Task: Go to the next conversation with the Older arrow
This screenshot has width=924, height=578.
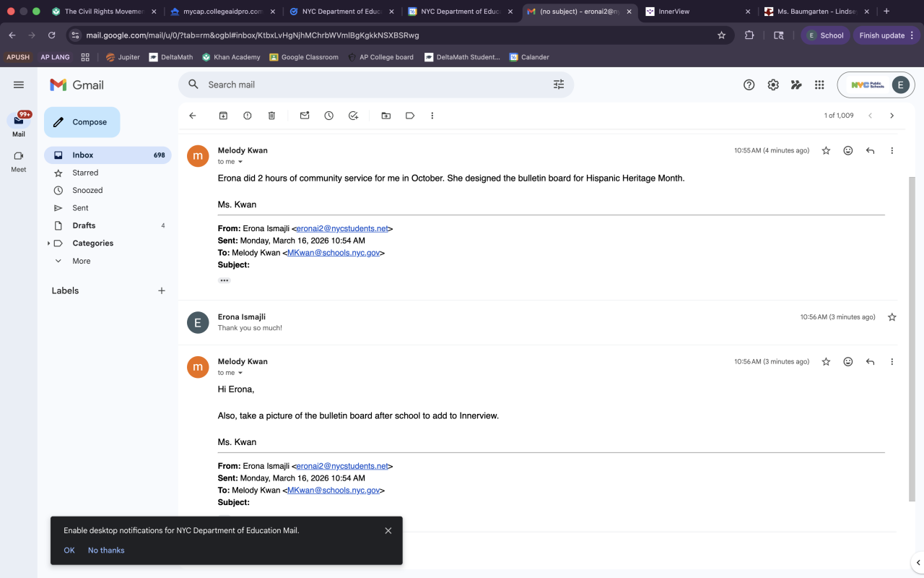Action: click(x=892, y=116)
